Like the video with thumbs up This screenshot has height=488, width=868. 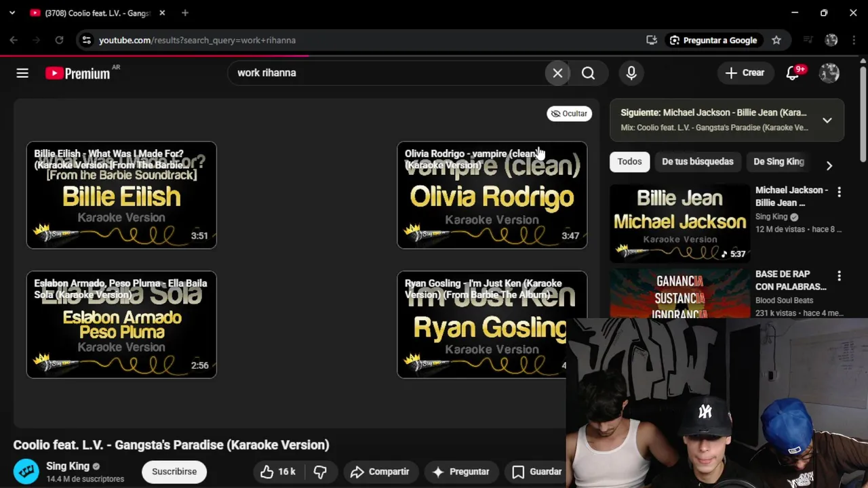(278, 472)
